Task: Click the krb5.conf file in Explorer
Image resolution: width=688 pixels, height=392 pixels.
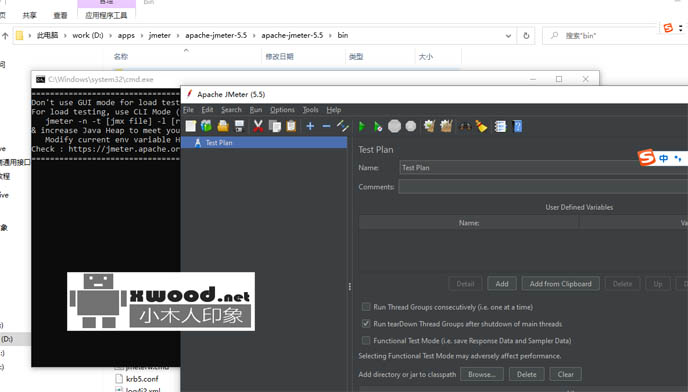Action: tap(142, 379)
